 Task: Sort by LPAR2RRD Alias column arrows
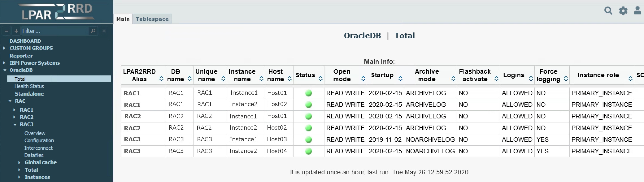coord(161,79)
